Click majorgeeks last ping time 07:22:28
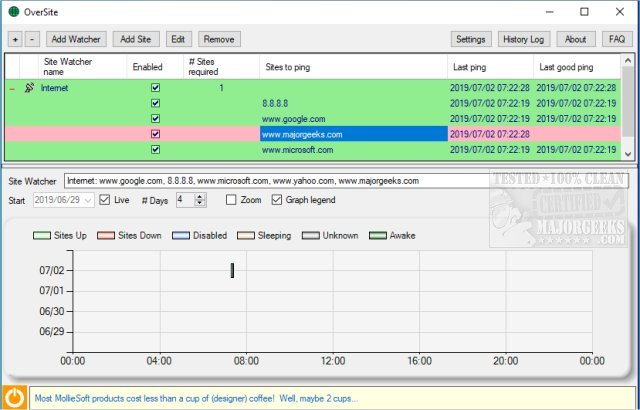The image size is (640, 410). 490,134
